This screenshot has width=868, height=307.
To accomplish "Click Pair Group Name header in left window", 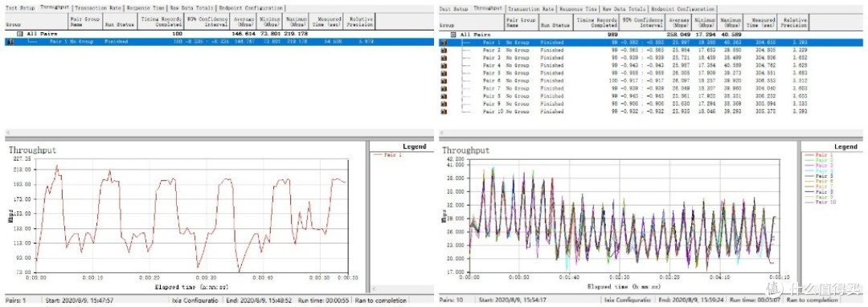I will (86, 22).
